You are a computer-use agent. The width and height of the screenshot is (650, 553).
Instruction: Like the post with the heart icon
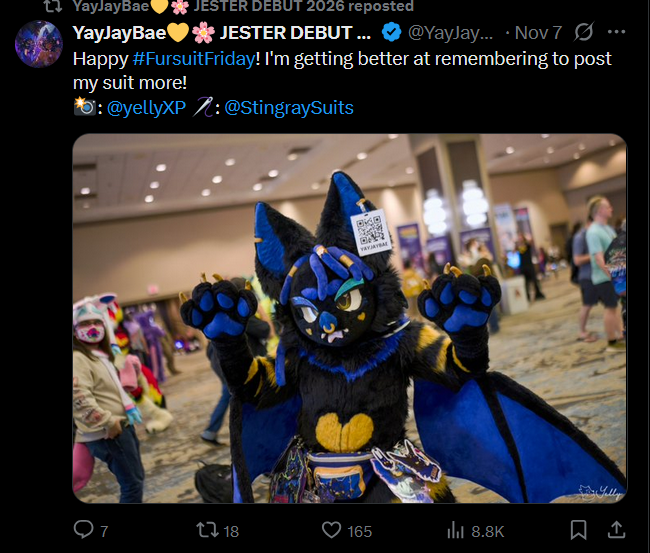[331, 530]
